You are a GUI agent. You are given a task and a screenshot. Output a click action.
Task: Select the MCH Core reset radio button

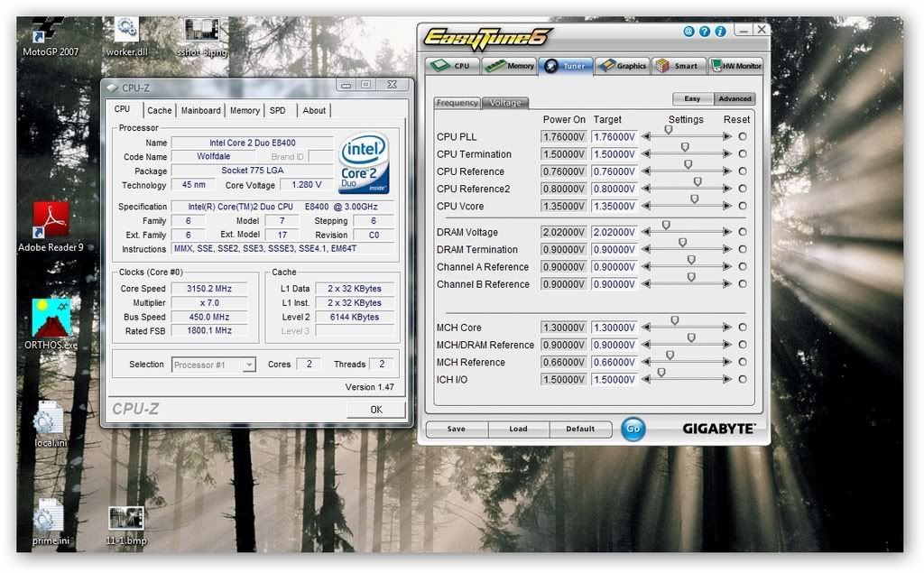pos(743,328)
